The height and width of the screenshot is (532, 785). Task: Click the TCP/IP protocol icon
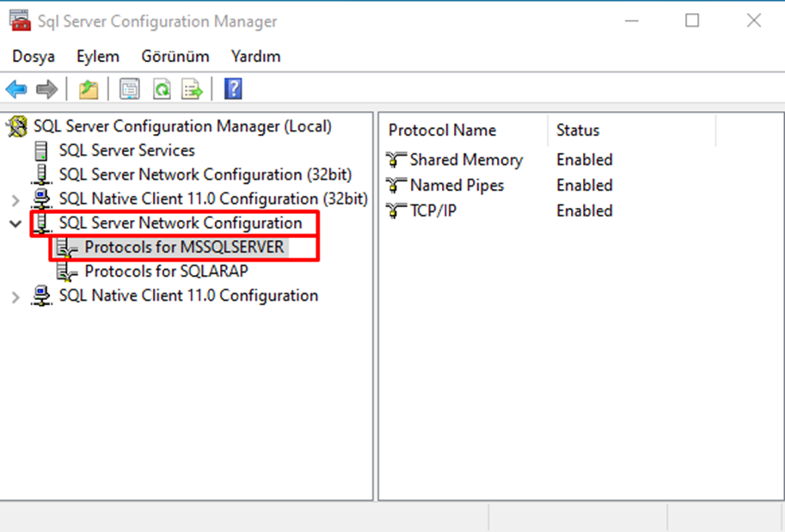click(x=396, y=211)
